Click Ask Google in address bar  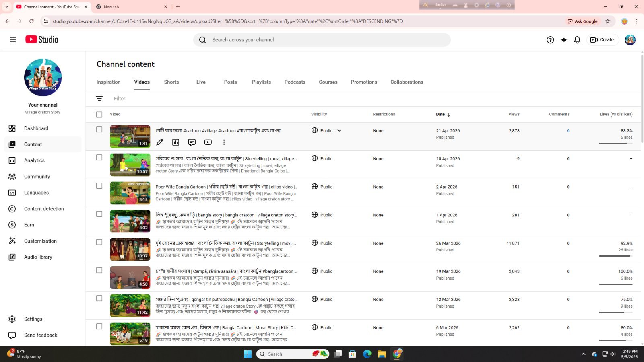pos(582,21)
